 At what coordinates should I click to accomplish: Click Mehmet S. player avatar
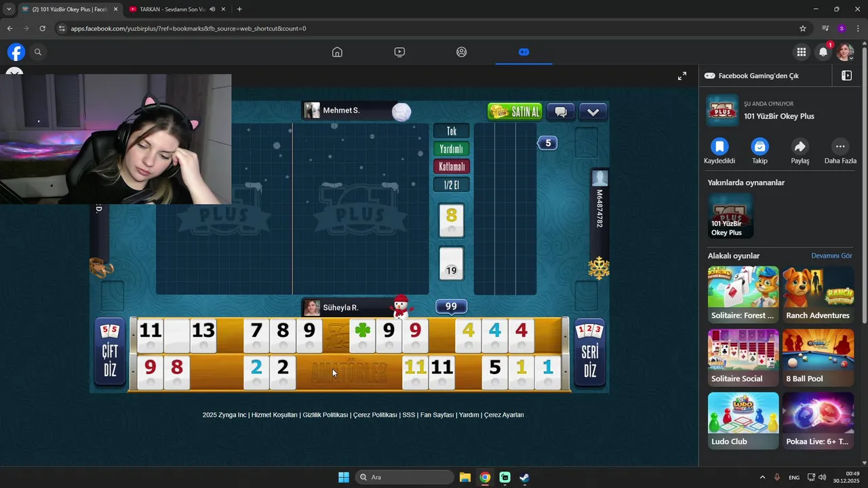point(312,110)
